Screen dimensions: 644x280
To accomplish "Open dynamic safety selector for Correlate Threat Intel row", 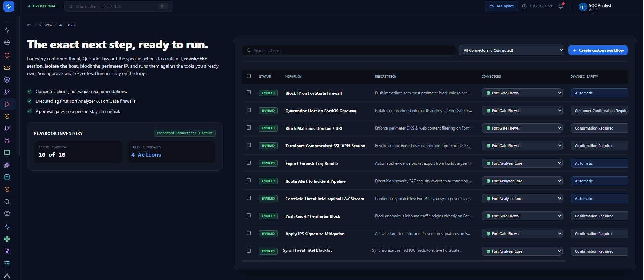I will tap(599, 199).
